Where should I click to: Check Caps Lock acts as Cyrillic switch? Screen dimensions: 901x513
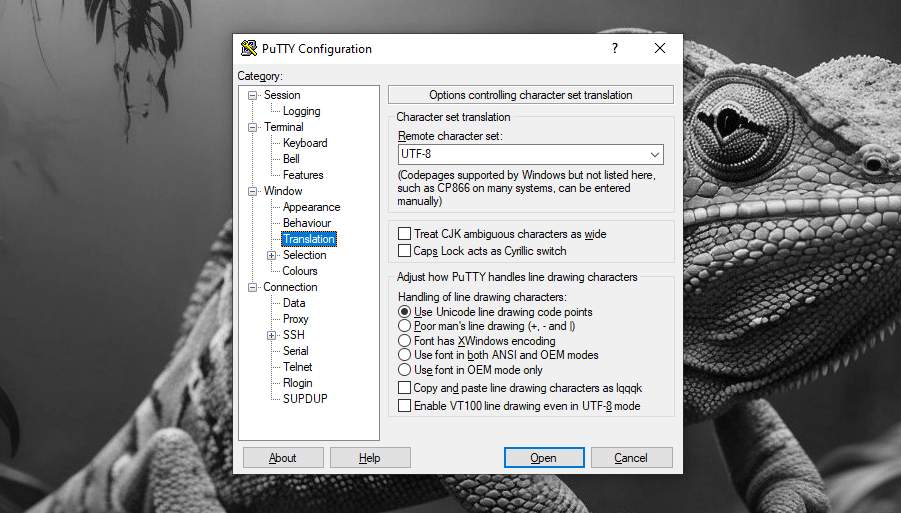(x=405, y=251)
